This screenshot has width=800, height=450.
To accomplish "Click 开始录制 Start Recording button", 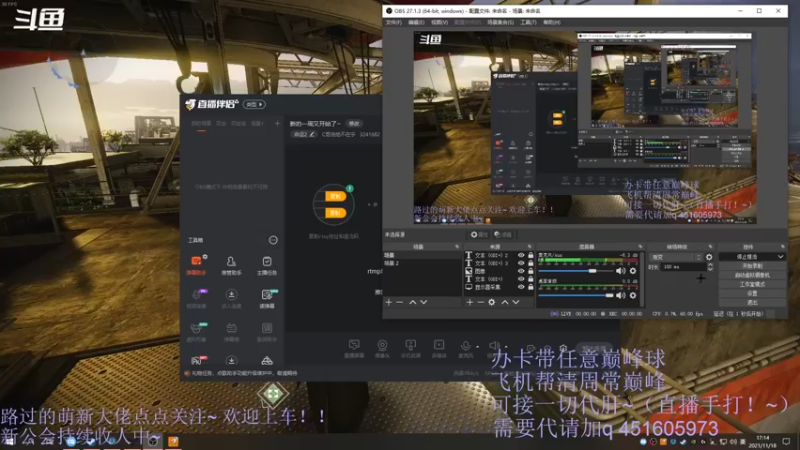I will tap(752, 266).
